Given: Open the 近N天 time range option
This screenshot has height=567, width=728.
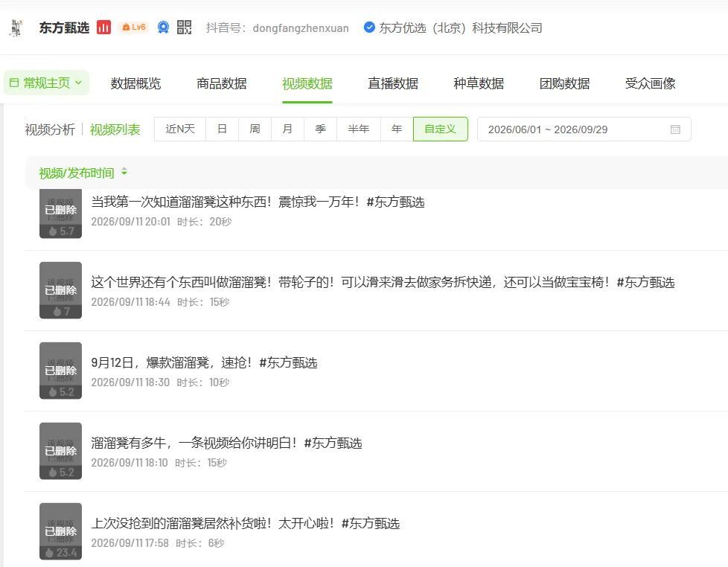Looking at the screenshot, I should coord(180,129).
